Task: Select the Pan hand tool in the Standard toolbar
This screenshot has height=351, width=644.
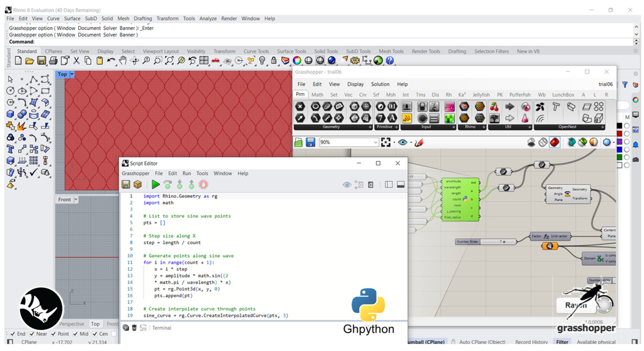Action: [123, 60]
